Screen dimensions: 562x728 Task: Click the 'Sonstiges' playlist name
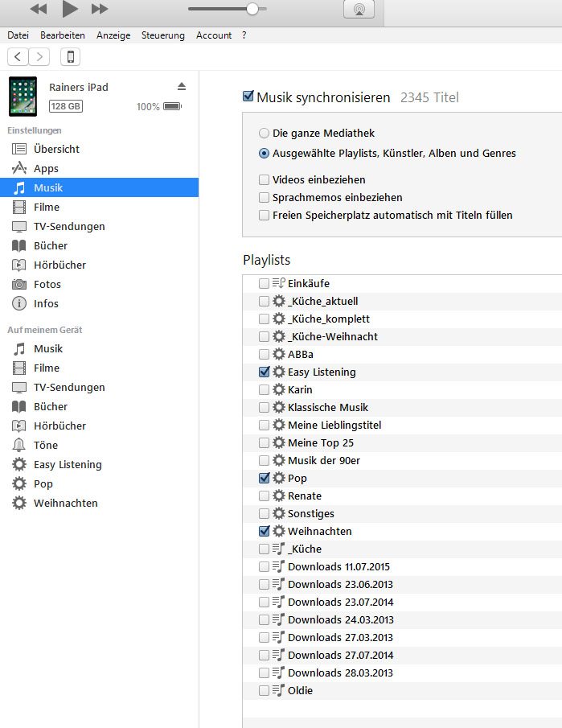click(311, 513)
